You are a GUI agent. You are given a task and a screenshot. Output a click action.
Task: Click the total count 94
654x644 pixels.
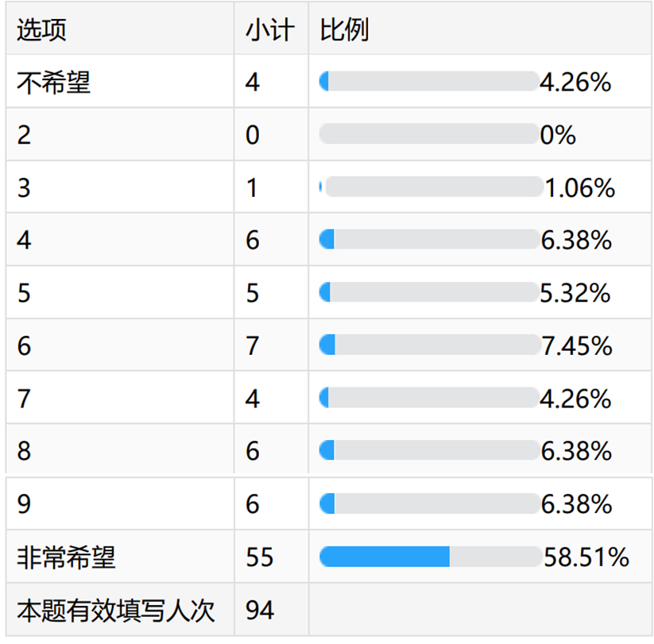[259, 610]
